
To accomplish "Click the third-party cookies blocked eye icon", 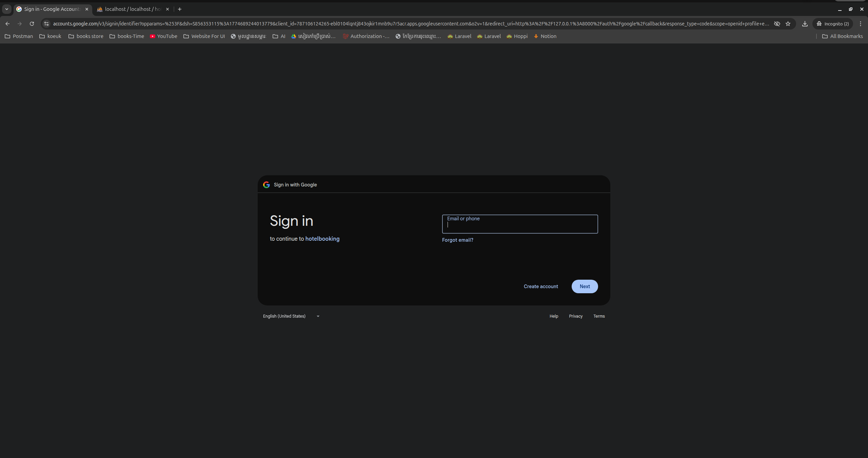I will tap(777, 24).
